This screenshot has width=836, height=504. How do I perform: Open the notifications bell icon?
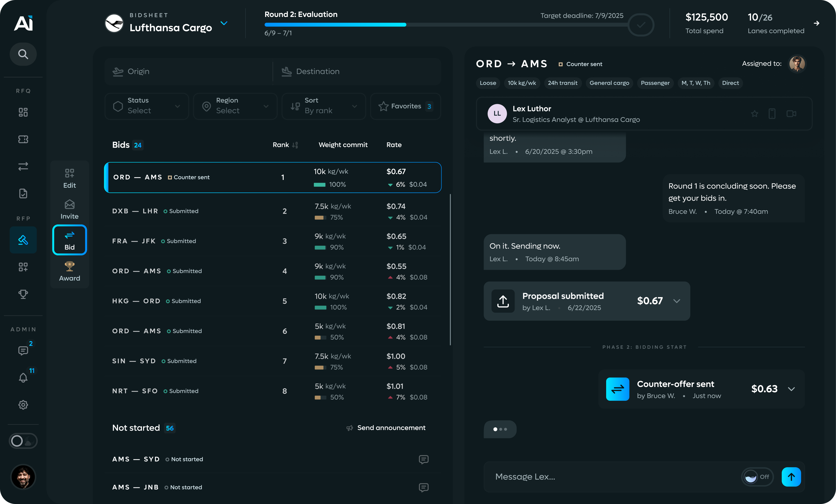coord(23,377)
